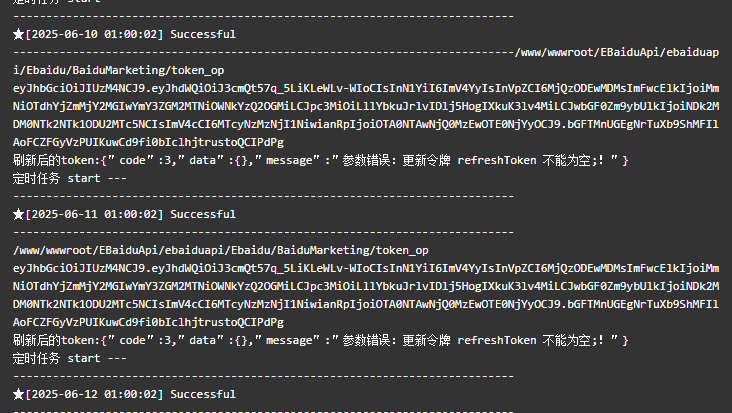
Task: Click the star before 2025-06-10 entry
Action: [18, 34]
